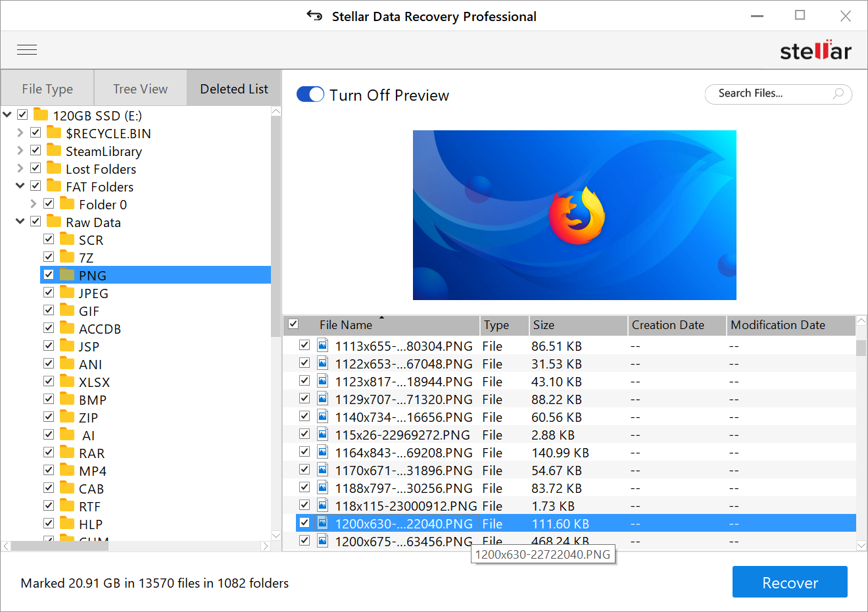
Task: Select the RTF folder in tree
Action: click(x=89, y=506)
